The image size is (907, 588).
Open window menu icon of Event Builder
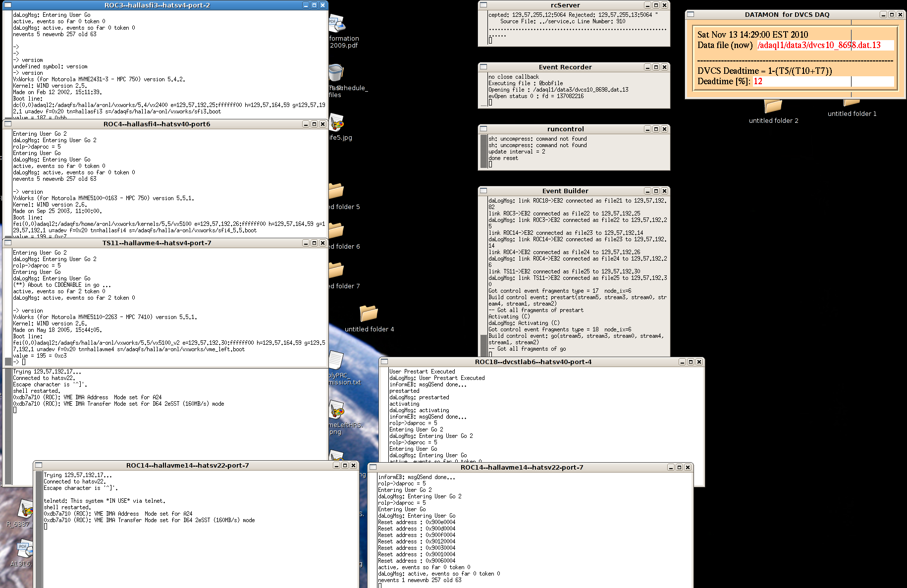(483, 191)
